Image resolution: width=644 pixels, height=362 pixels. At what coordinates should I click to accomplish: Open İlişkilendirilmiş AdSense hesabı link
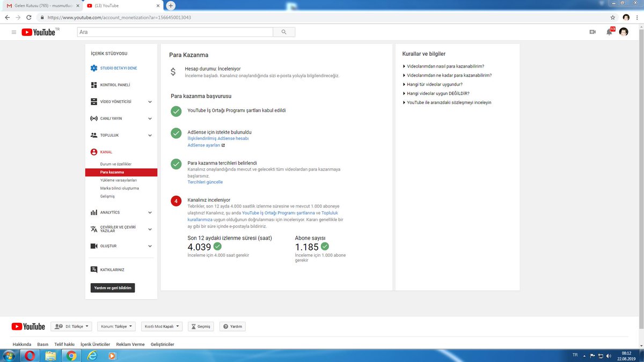click(218, 138)
